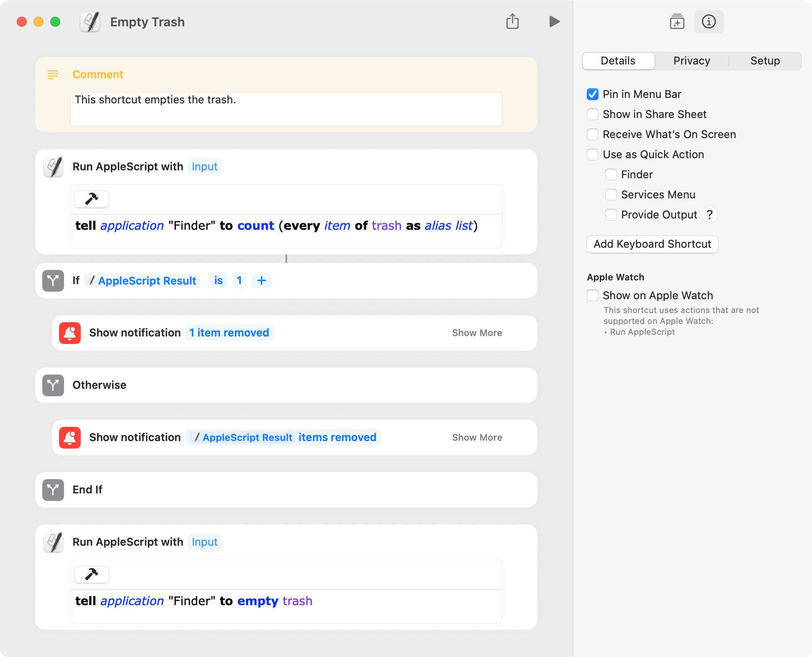The width and height of the screenshot is (812, 657).
Task: Select the Otherwise action label
Action: point(99,385)
